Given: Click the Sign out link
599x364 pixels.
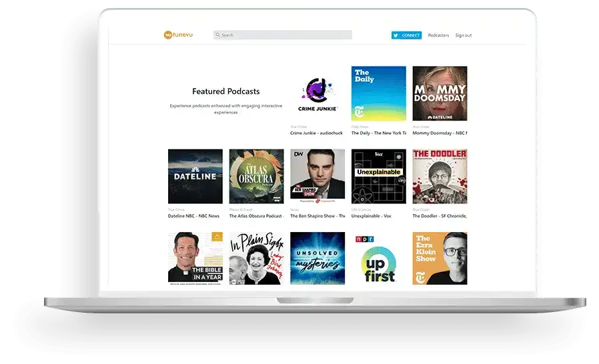Looking at the screenshot, I should click(x=463, y=35).
